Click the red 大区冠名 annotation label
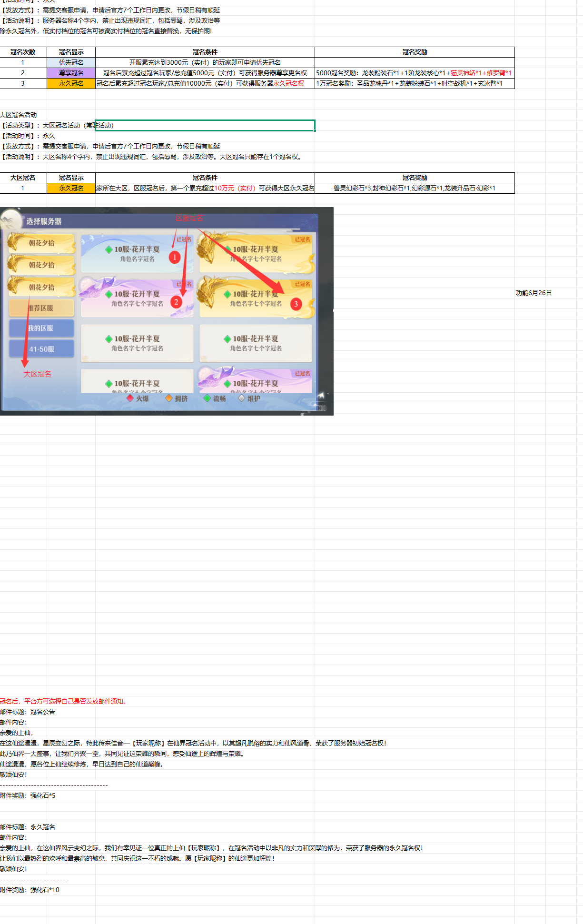The width and height of the screenshot is (583, 924). (38, 374)
